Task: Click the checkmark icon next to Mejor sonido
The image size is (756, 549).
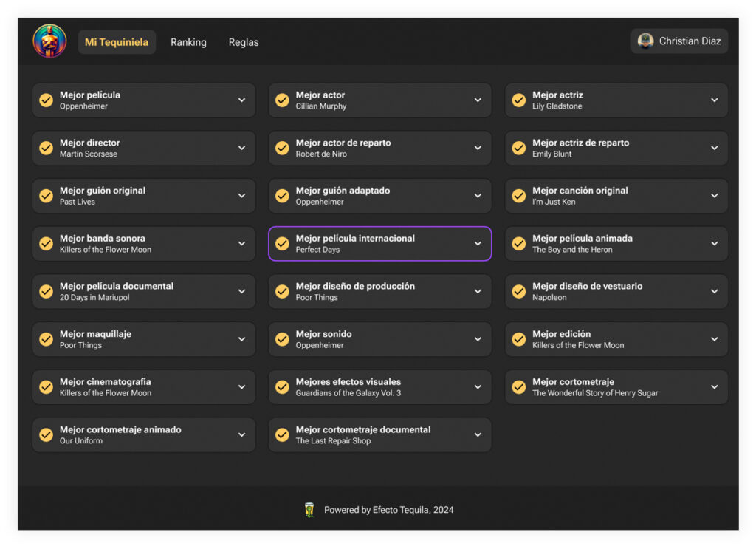Action: click(x=282, y=339)
